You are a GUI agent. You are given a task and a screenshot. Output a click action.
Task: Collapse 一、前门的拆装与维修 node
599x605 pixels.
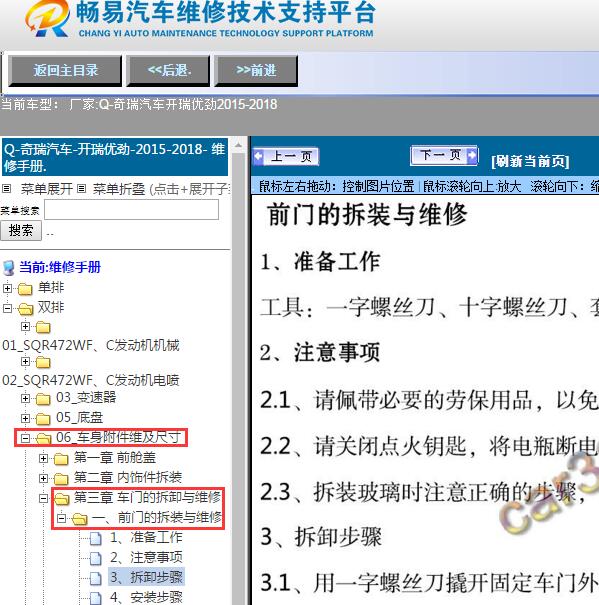pyautogui.click(x=61, y=518)
